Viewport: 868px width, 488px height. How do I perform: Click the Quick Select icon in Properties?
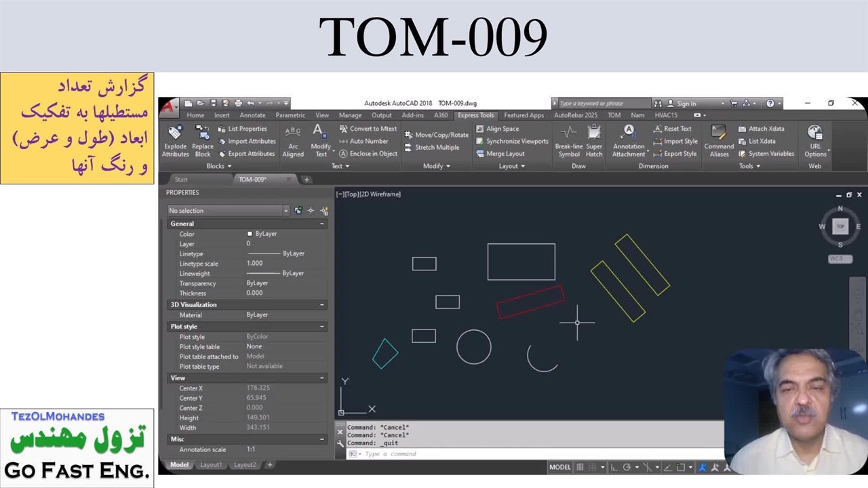[324, 211]
